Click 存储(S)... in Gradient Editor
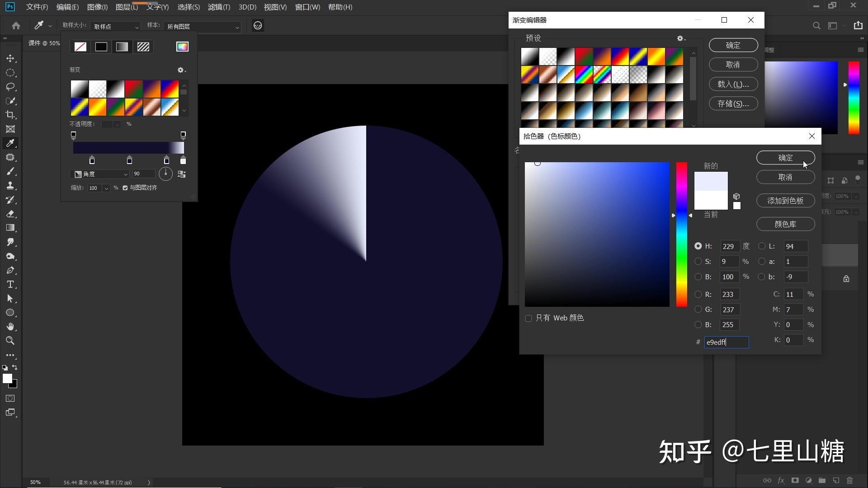Screen dimensions: 868x488 [733, 104]
